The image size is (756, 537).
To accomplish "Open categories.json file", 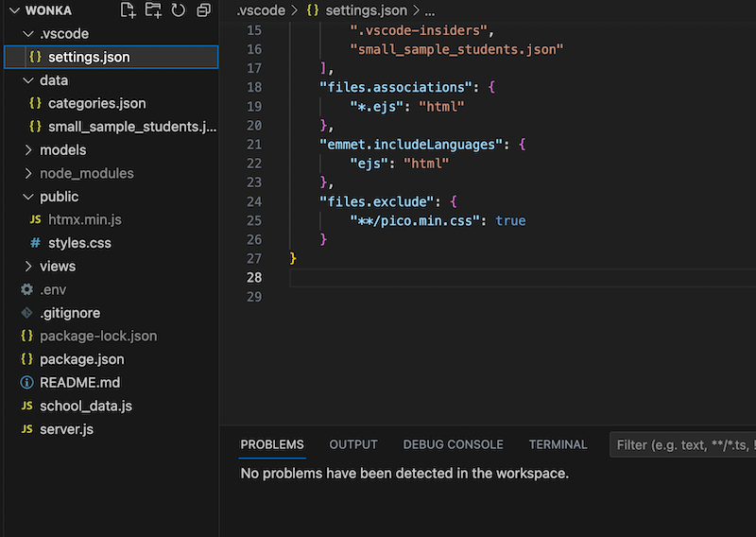I will click(x=112, y=103).
